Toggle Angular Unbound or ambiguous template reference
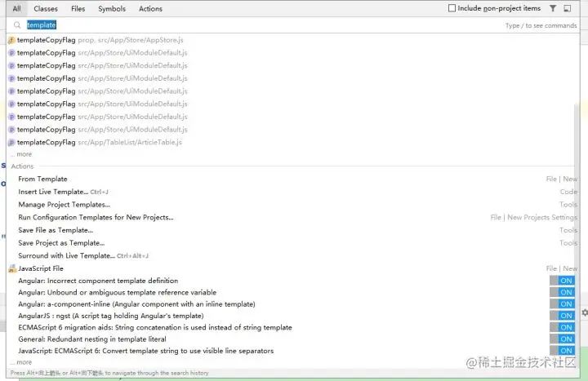This screenshot has height=381, width=588. (x=562, y=292)
